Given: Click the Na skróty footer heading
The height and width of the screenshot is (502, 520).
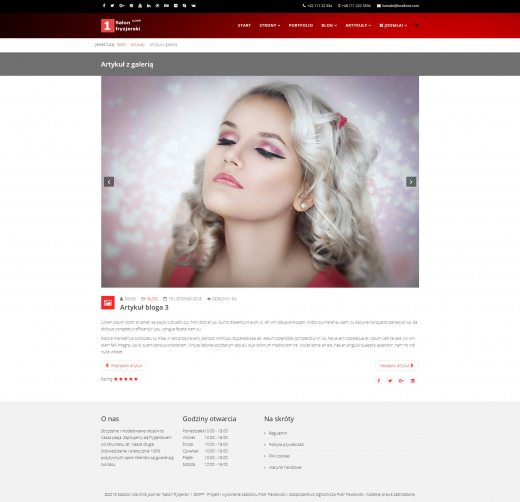Looking at the screenshot, I should tap(279, 419).
